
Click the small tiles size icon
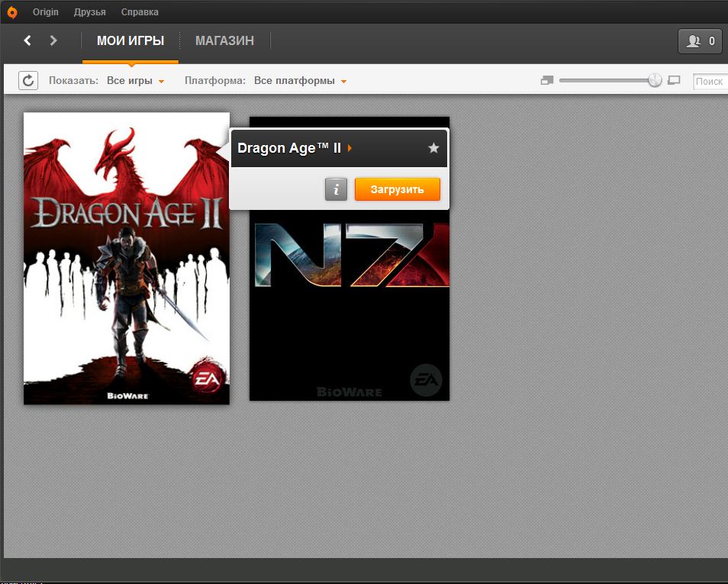coord(547,80)
